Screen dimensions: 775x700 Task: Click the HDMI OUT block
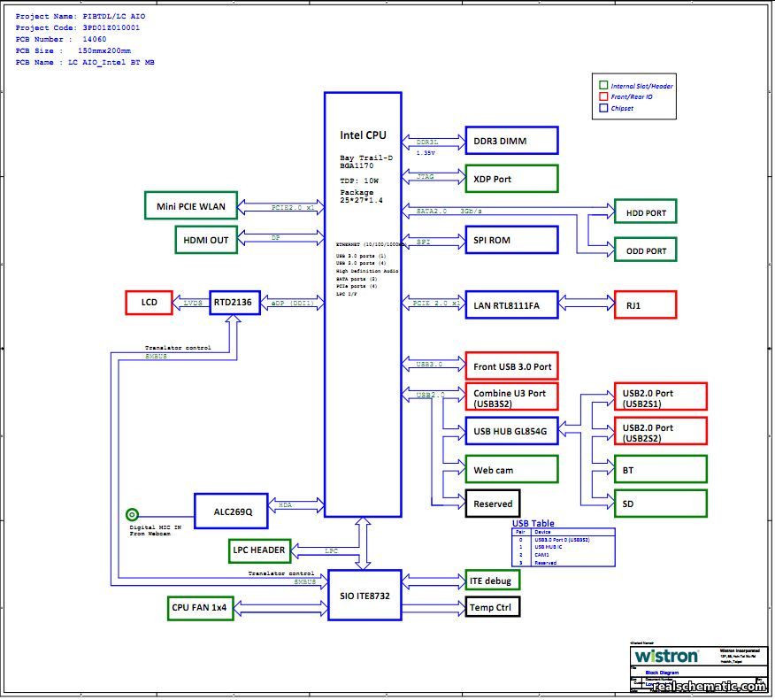[x=206, y=240]
